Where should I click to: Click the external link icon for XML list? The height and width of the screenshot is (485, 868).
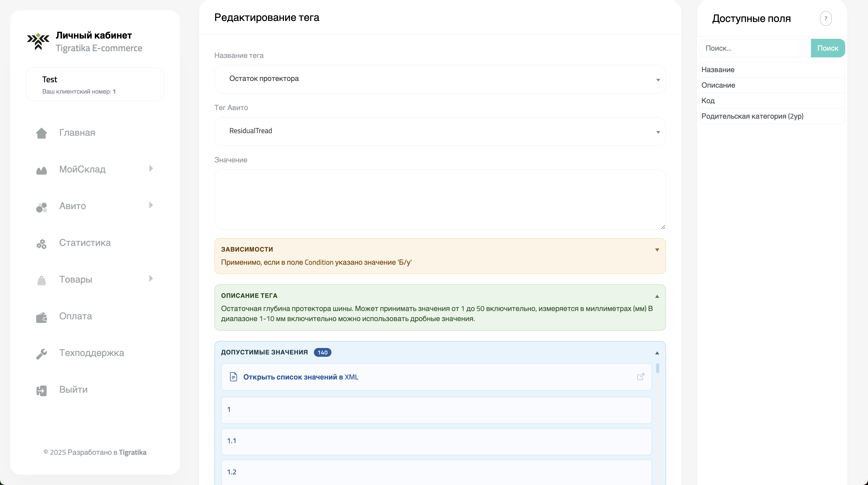641,377
